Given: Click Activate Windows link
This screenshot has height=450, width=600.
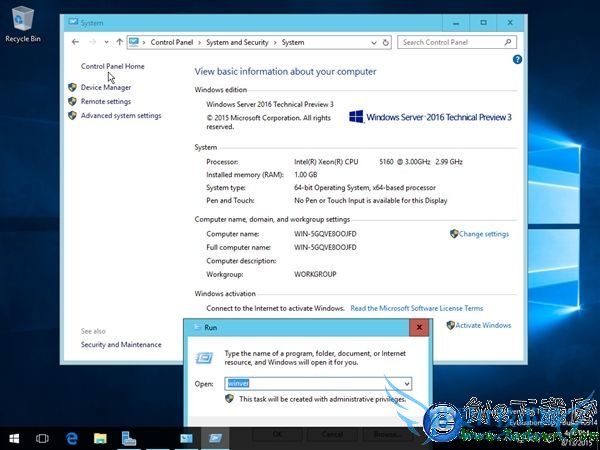Looking at the screenshot, I should (483, 325).
